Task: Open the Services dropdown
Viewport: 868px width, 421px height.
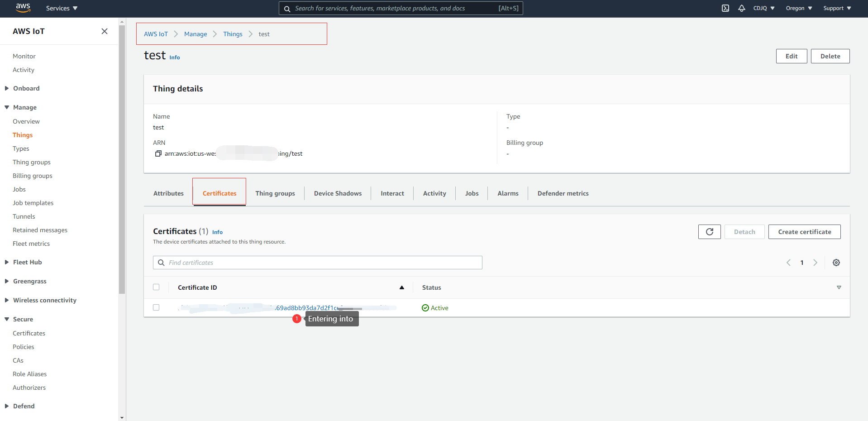Action: click(62, 8)
